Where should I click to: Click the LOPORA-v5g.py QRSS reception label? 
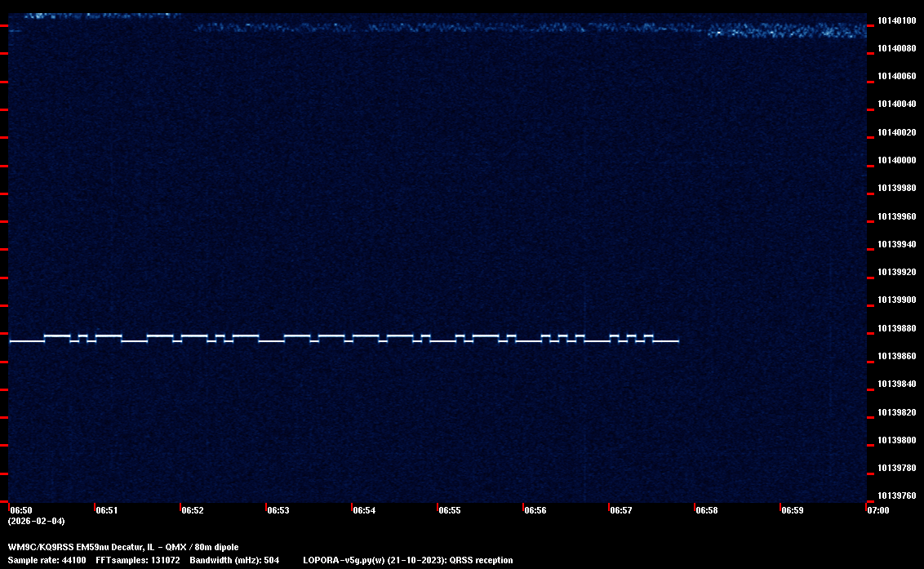pyautogui.click(x=407, y=560)
